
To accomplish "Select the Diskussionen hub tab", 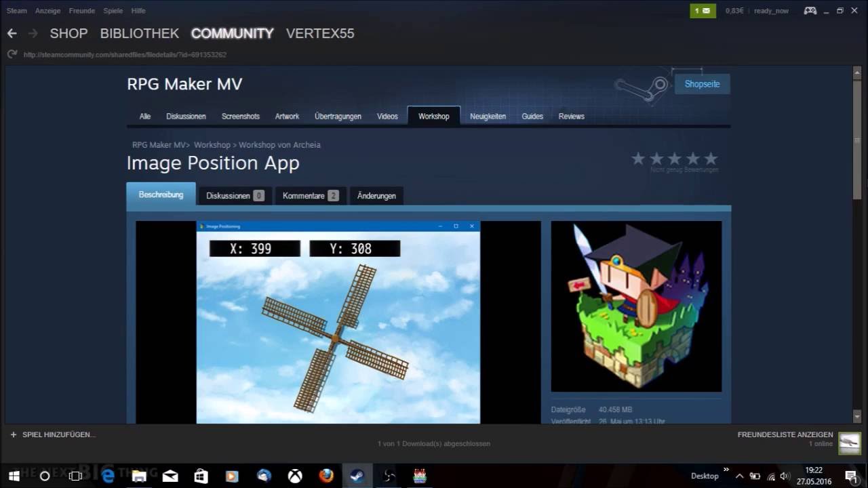I will coord(186,117).
